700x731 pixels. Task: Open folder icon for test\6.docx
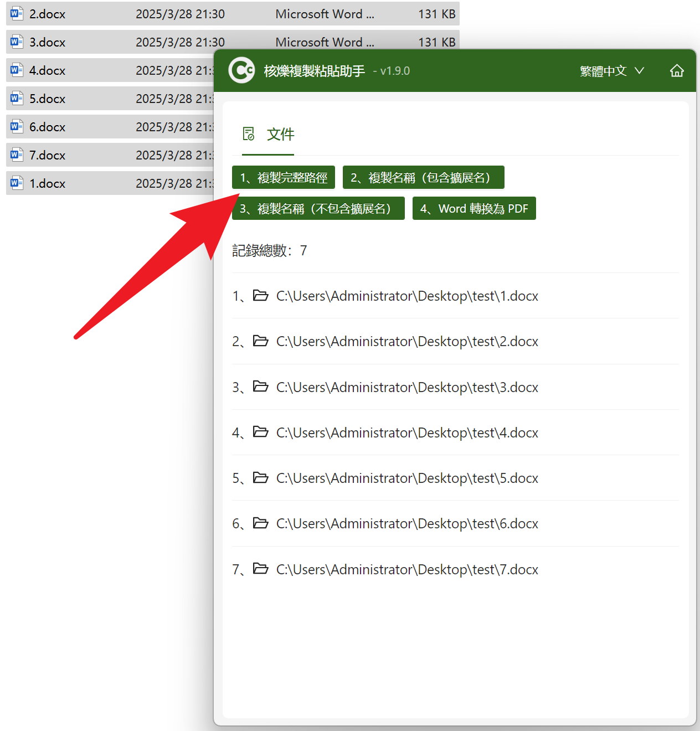tap(260, 523)
